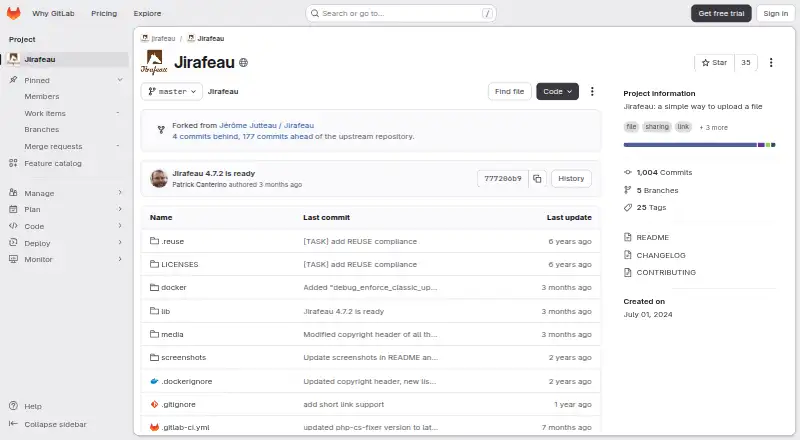Image resolution: width=800 pixels, height=440 pixels.
Task: Open the '177 commits ahead' link
Action: tap(278, 136)
